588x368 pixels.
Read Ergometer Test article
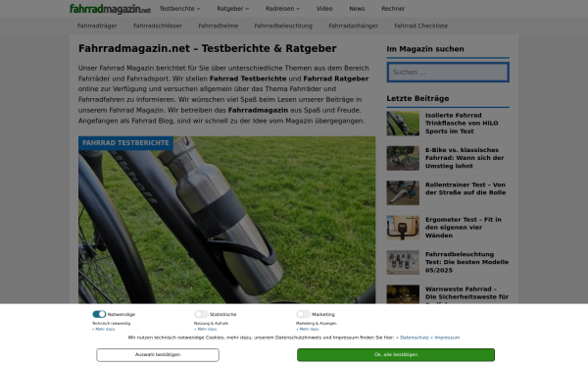point(464,228)
